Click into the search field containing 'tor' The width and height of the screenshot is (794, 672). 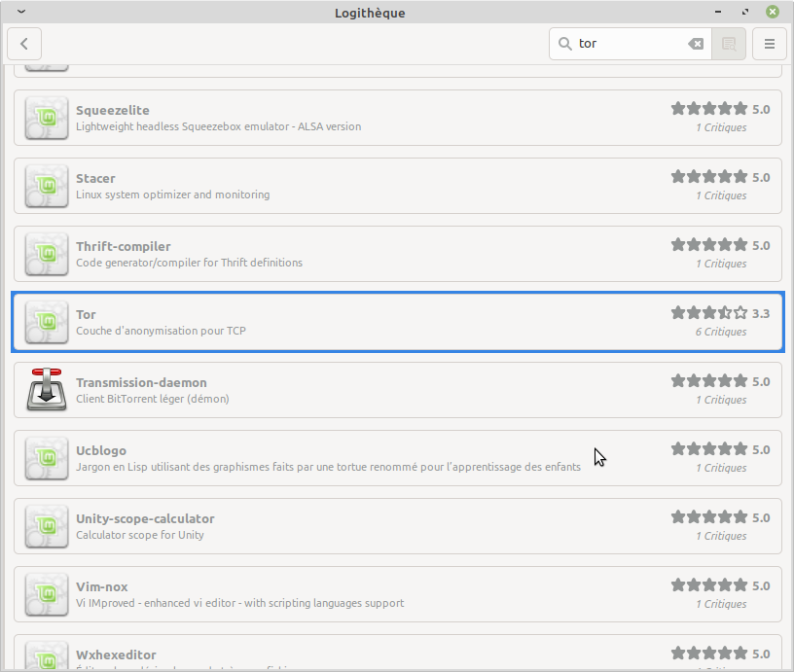(x=631, y=44)
